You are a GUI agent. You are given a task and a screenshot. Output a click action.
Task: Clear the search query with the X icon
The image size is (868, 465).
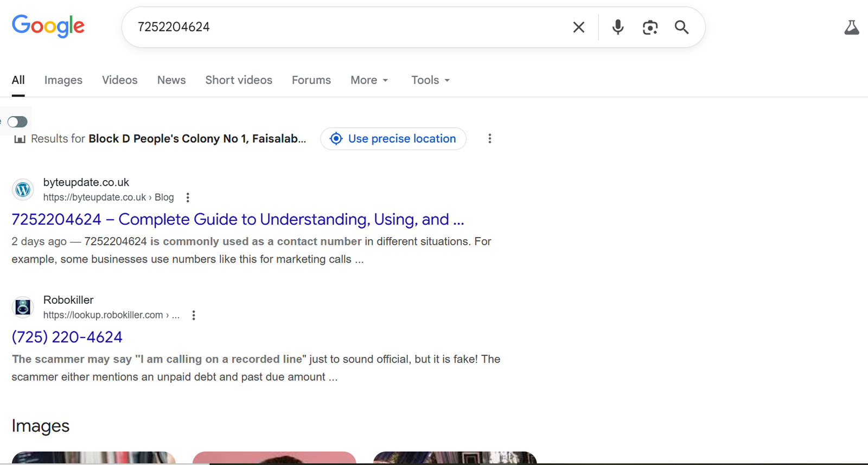pos(579,27)
